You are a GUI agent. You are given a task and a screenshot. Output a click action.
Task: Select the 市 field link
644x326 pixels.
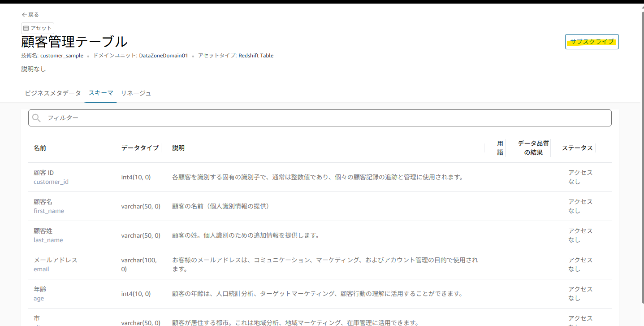click(x=37, y=317)
